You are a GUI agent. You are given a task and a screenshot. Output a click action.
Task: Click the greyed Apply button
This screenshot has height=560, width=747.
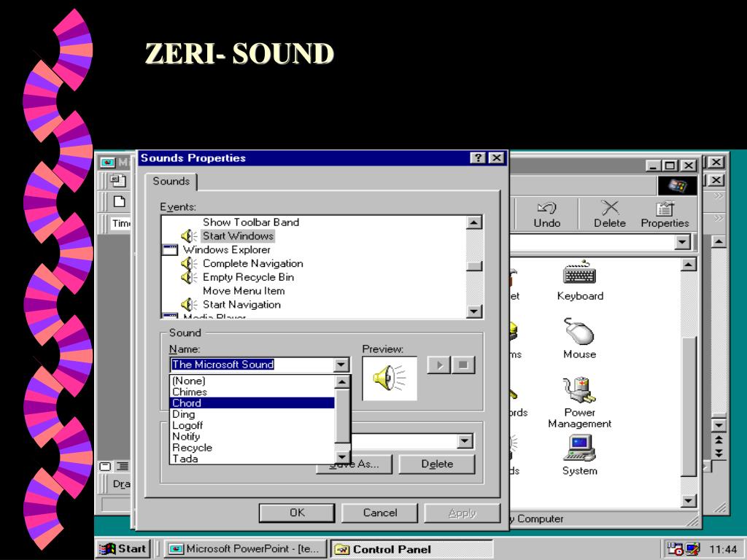pyautogui.click(x=462, y=513)
